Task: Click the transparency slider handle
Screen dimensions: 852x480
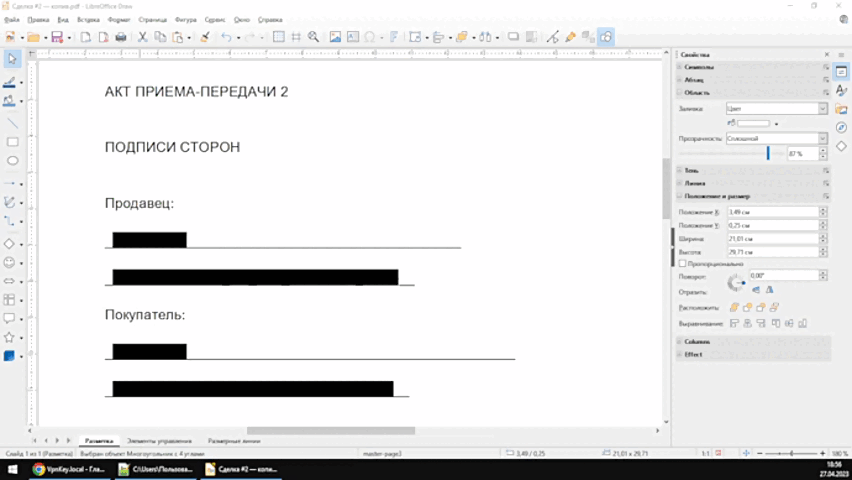Action: (768, 153)
